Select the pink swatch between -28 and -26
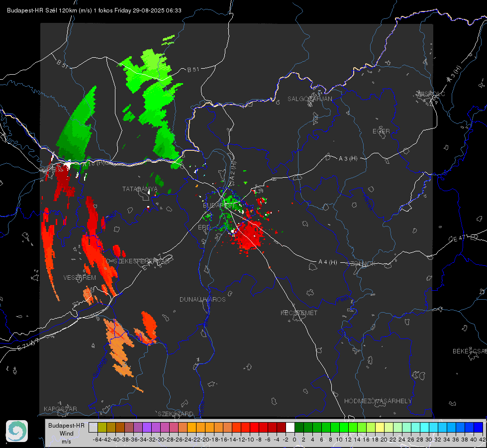Image resolution: width=487 pixels, height=448 pixels. [174, 427]
